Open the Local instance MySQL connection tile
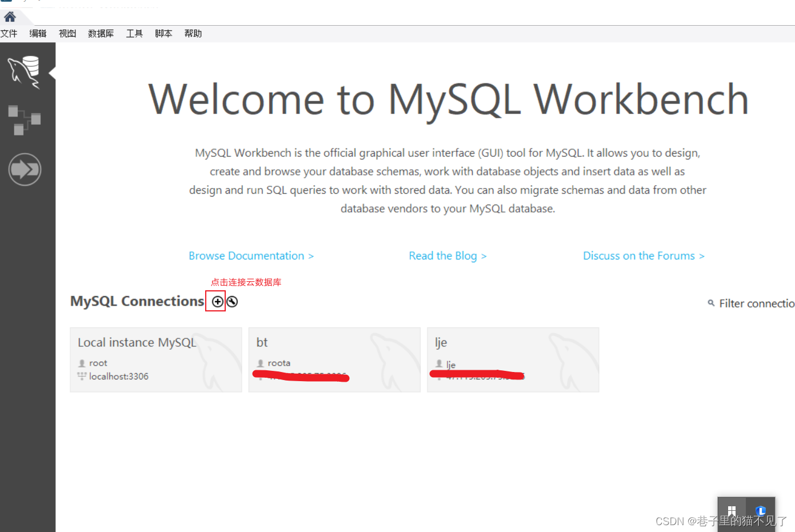 (x=156, y=359)
